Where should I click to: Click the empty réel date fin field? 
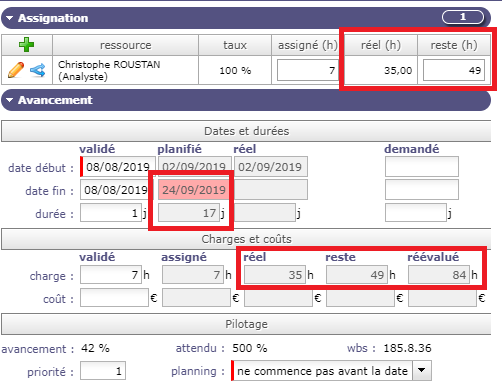pos(271,190)
